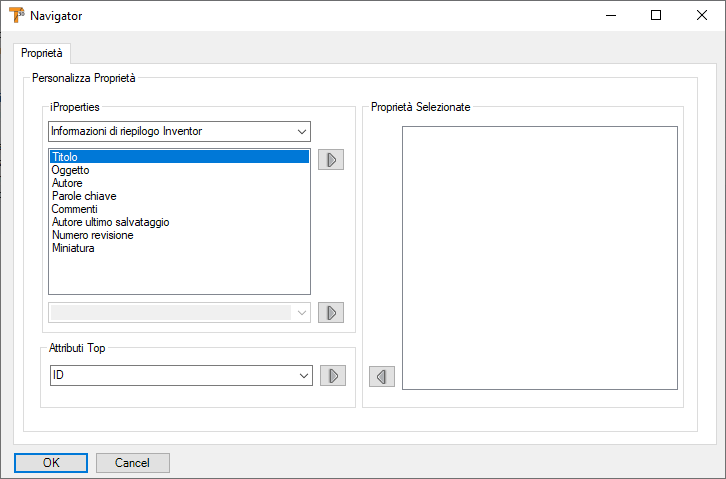Select Titolo in the iProperties list
This screenshot has height=479, width=726.
pyautogui.click(x=179, y=157)
